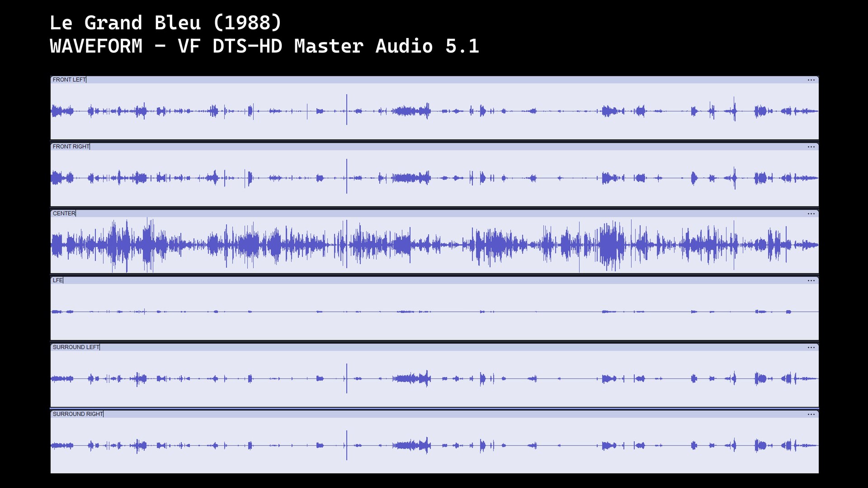The image size is (868, 488).
Task: Click the SURROUND LEFT track label
Action: coord(76,347)
